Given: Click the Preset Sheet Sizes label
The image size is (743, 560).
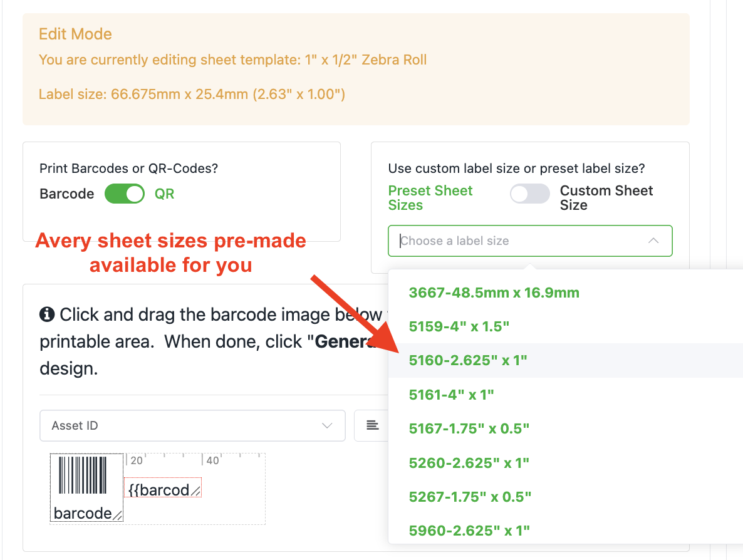Looking at the screenshot, I should point(430,197).
